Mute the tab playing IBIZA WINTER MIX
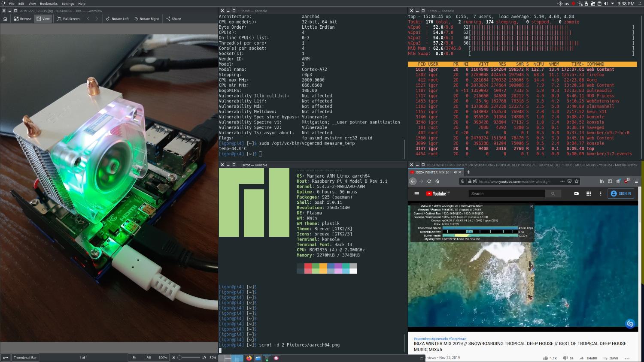 click(x=455, y=172)
